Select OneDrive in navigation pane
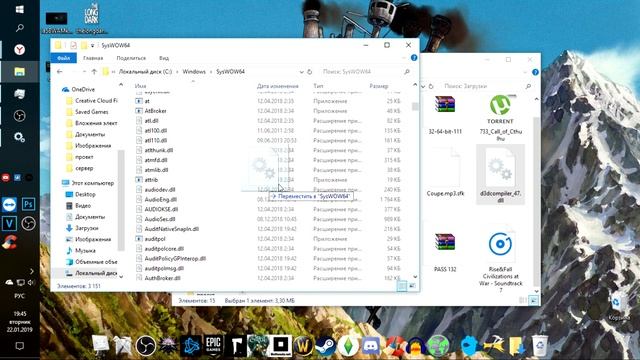The height and width of the screenshot is (360, 640). pos(78,89)
